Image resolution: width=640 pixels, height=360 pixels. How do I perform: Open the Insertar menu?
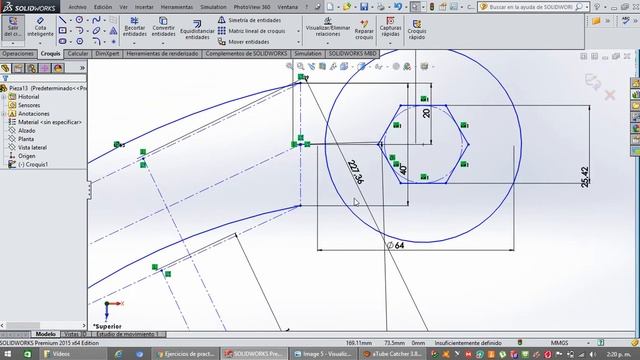[144, 7]
